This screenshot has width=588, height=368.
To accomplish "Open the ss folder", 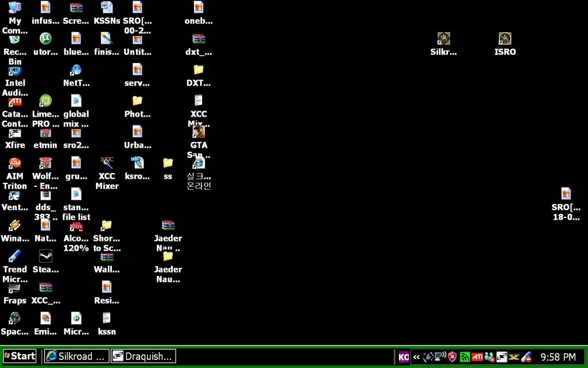I will pos(168,163).
